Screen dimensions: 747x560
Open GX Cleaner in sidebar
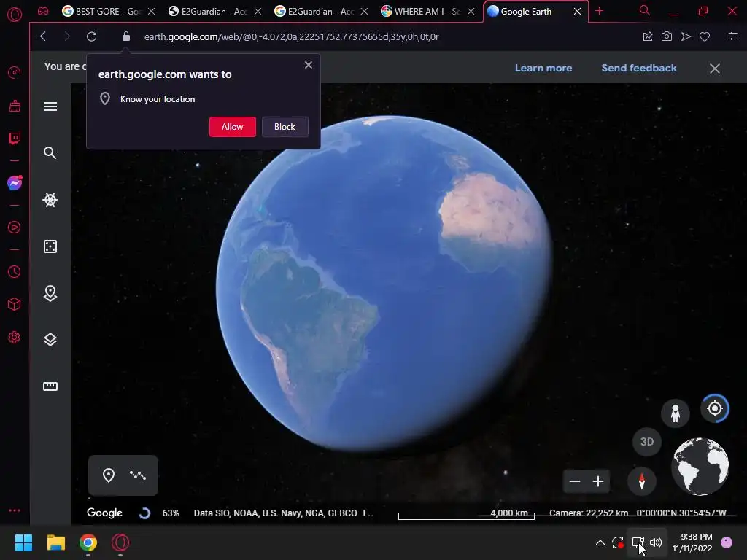click(15, 106)
